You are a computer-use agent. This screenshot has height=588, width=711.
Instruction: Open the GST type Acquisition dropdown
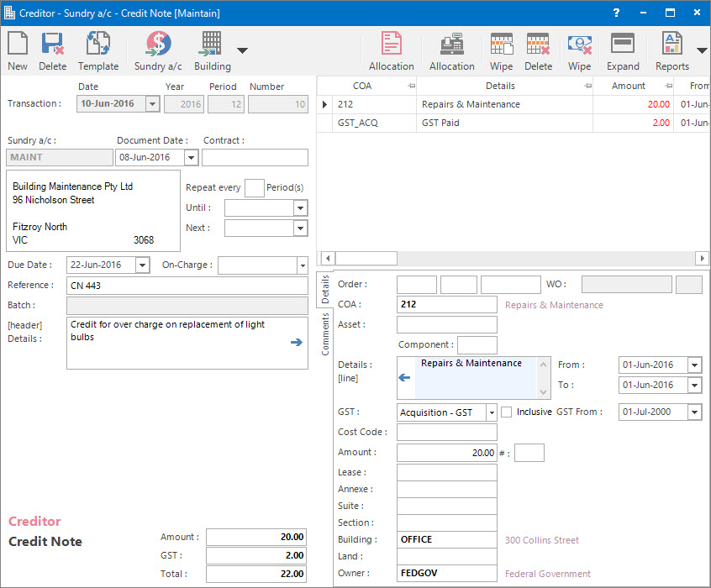pyautogui.click(x=490, y=412)
